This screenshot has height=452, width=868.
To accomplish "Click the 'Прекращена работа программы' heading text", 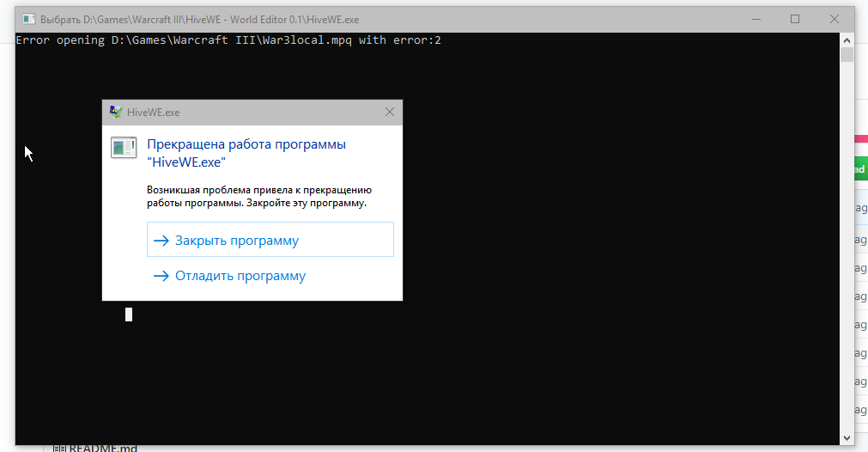I will click(x=246, y=153).
